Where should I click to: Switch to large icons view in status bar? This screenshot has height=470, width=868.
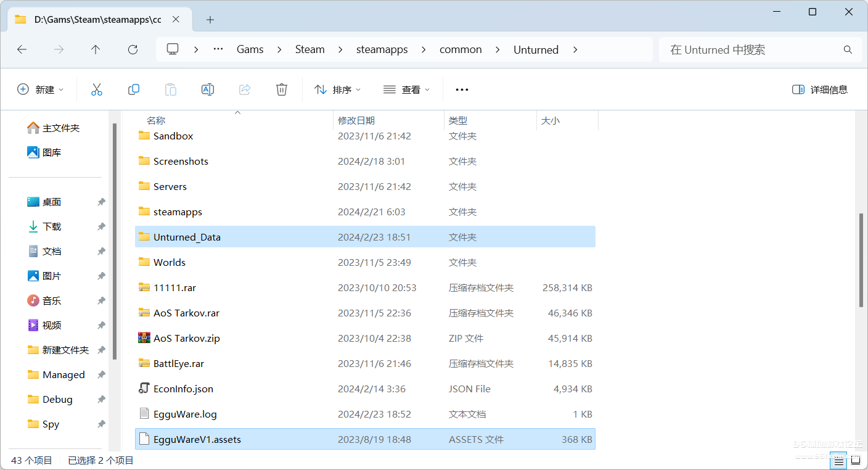pyautogui.click(x=856, y=460)
